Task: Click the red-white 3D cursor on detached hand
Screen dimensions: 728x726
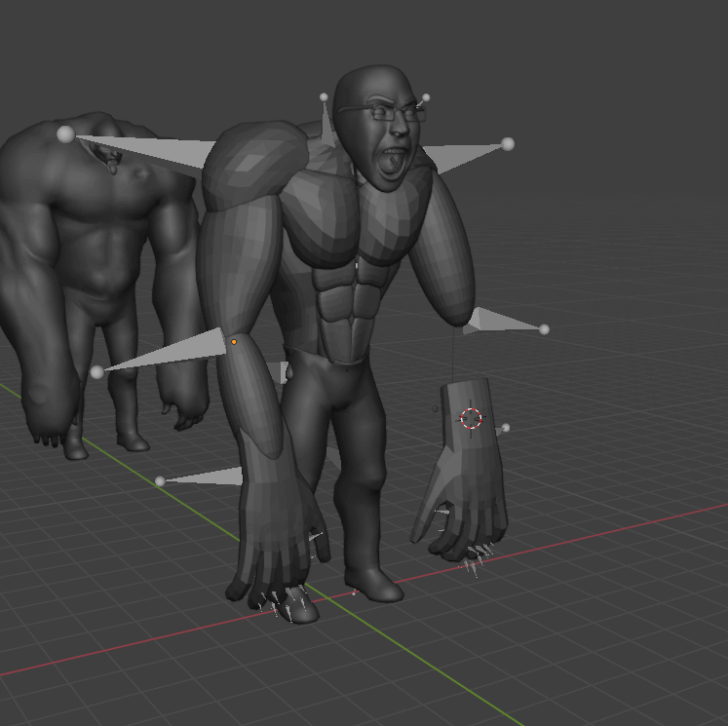Action: 471,418
